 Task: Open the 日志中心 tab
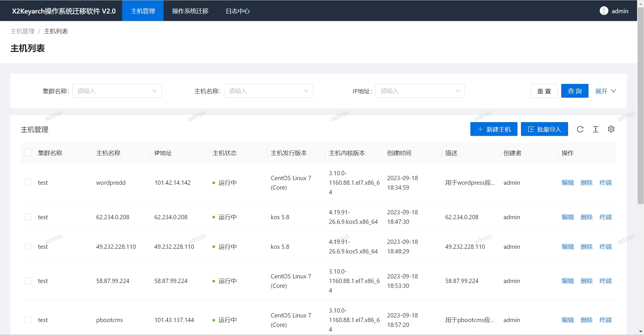coord(238,11)
